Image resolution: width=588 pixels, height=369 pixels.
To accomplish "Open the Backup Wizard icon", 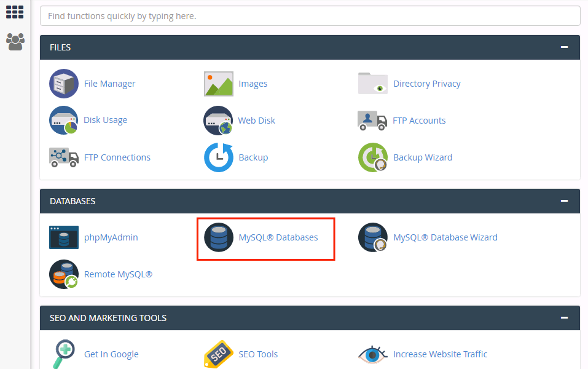I will coord(373,157).
